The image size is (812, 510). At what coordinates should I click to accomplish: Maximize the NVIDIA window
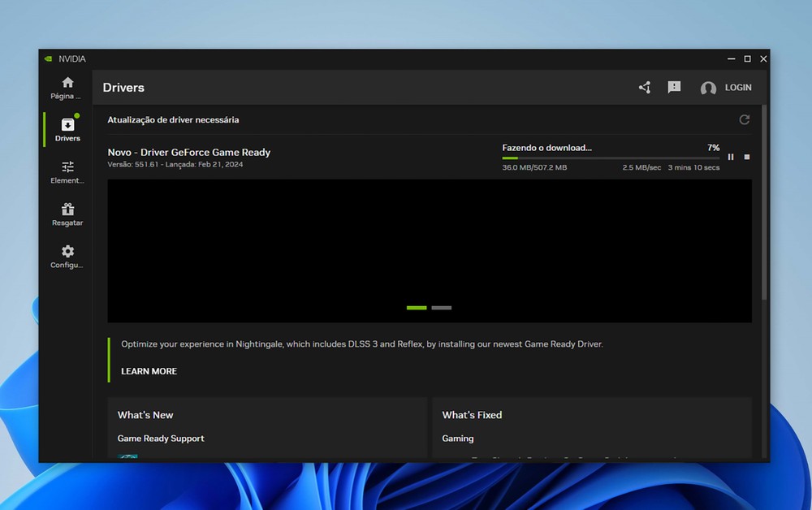pos(747,59)
